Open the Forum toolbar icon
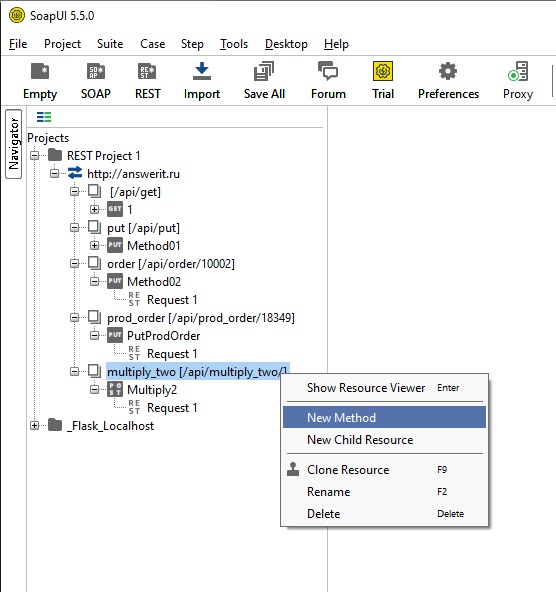 pyautogui.click(x=328, y=71)
